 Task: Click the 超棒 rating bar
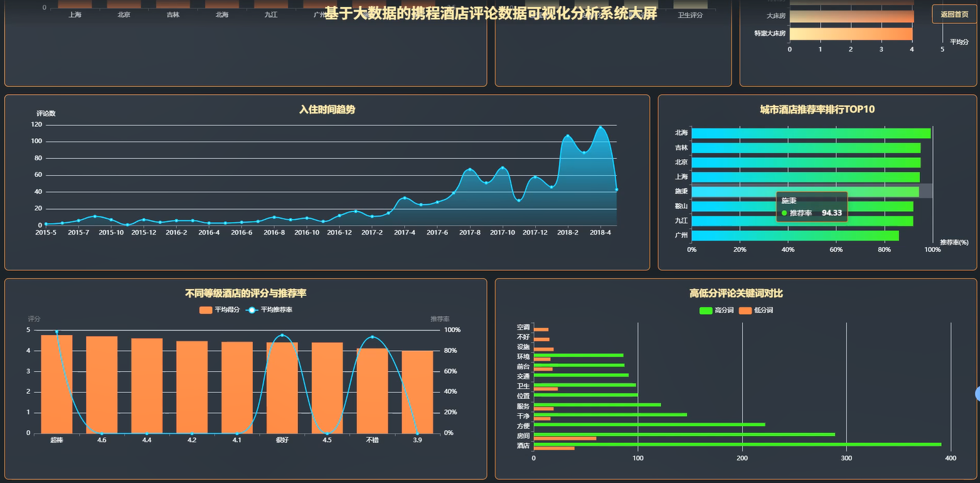click(x=56, y=384)
